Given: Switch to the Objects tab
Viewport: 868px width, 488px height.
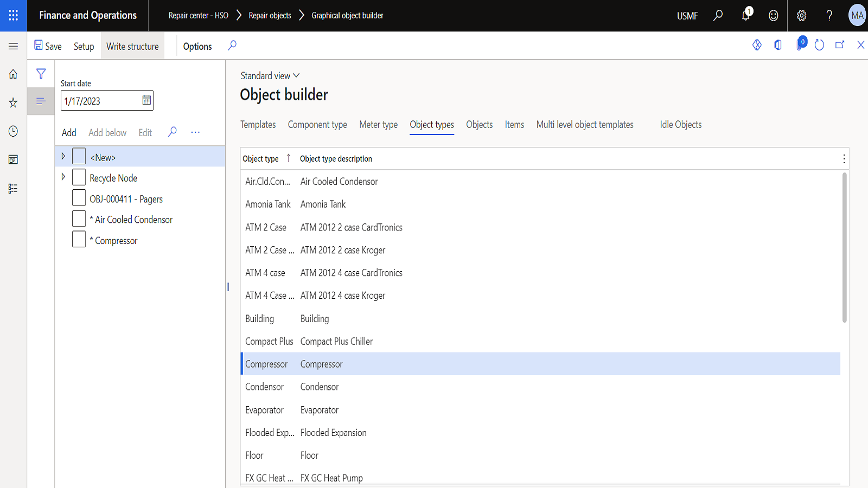Looking at the screenshot, I should click(x=479, y=125).
